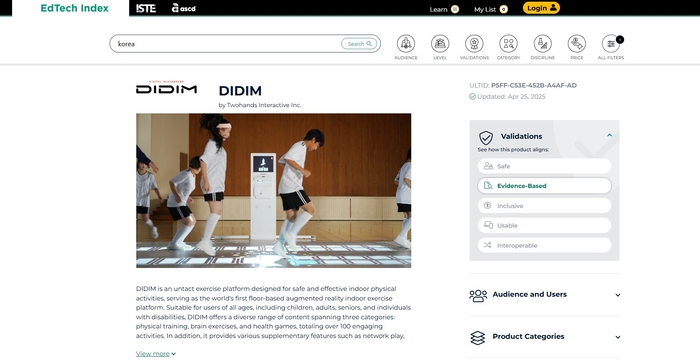The height and width of the screenshot is (363, 700).
Task: Click 'by Twohands Interactive Inc.' text
Action: pos(260,105)
